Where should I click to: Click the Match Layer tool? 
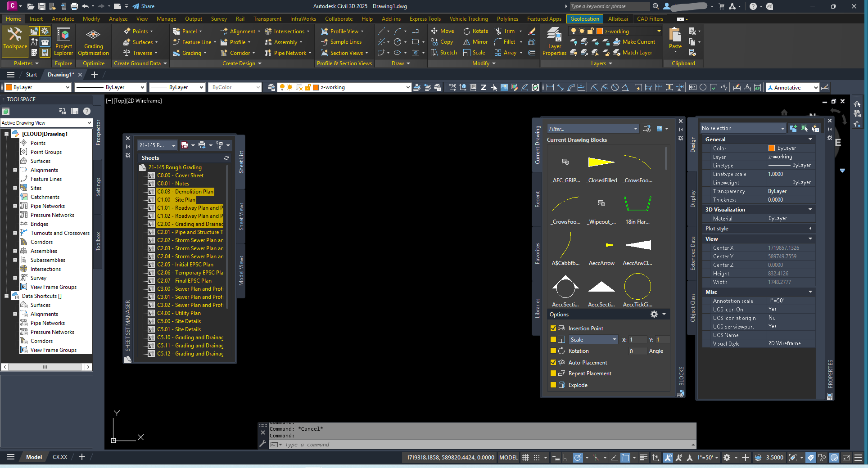point(633,53)
